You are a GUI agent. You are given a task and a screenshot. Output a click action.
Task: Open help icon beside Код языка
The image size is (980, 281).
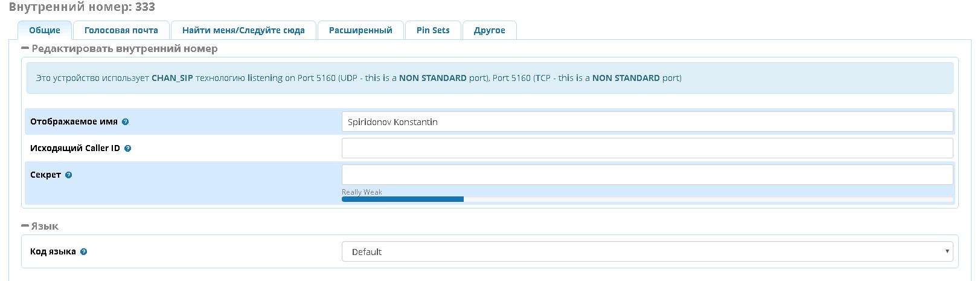(x=84, y=252)
